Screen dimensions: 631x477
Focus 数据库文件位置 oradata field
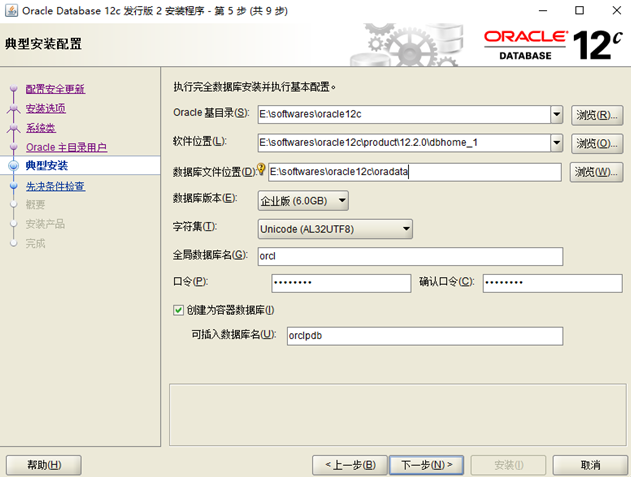click(414, 172)
